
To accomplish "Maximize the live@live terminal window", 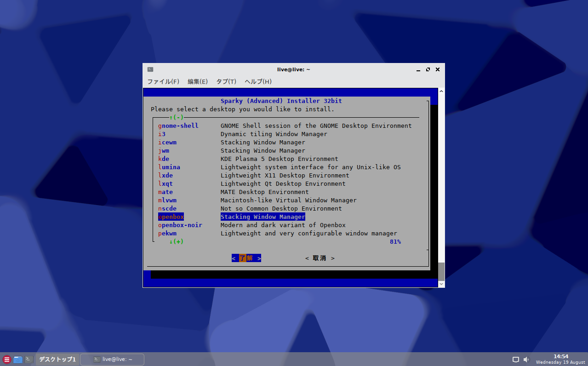I will pos(428,69).
